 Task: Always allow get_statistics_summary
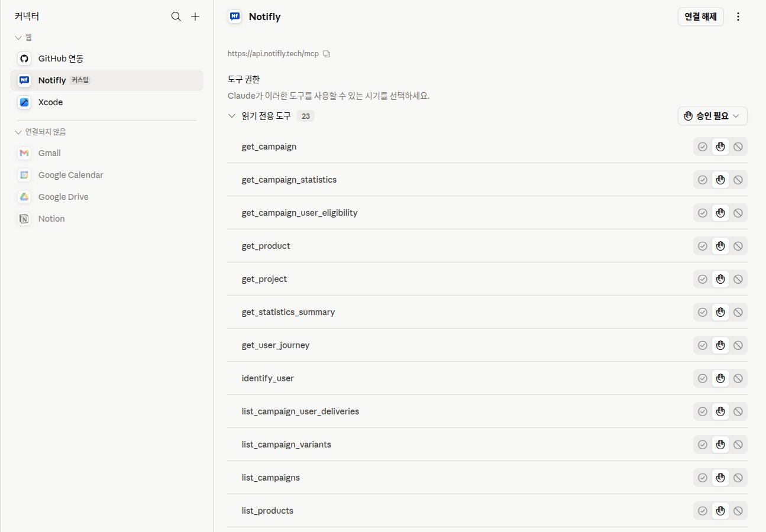[x=703, y=312]
